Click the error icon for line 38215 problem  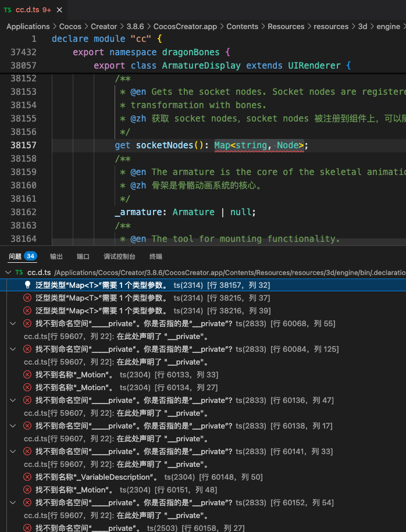point(27,298)
